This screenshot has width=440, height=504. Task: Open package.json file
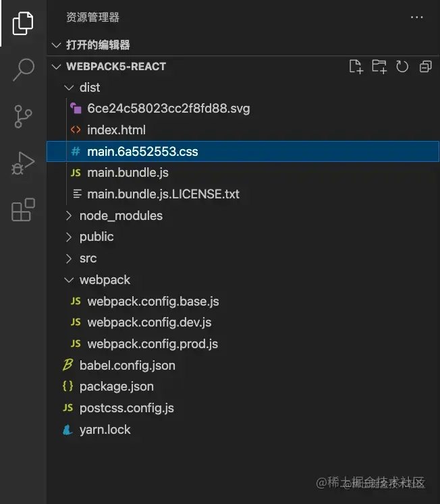point(116,387)
